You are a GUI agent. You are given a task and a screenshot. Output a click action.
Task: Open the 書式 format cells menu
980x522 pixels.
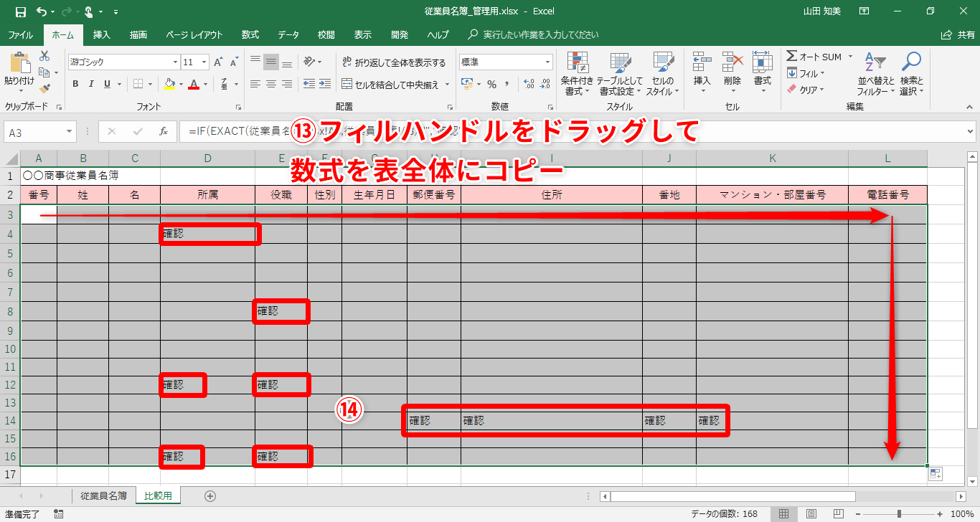pos(762,73)
